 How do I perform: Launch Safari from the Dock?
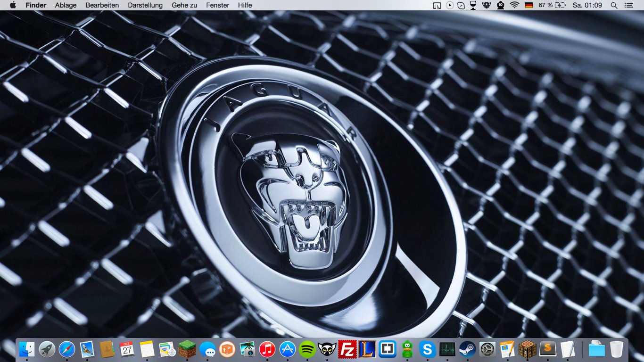[x=67, y=349]
